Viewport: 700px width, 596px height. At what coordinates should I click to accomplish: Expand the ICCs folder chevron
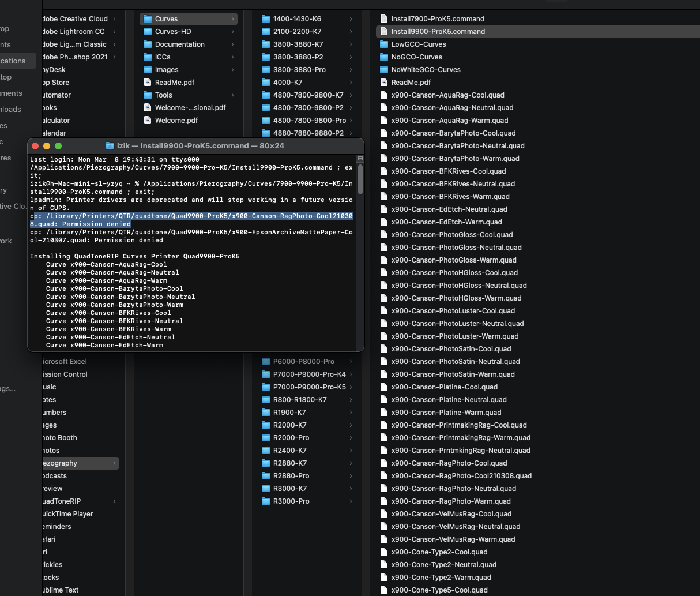[232, 57]
